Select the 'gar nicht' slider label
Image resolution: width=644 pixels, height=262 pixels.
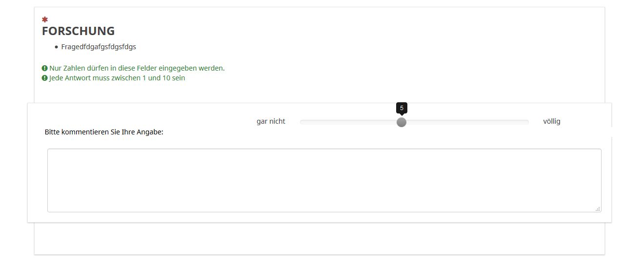(271, 121)
